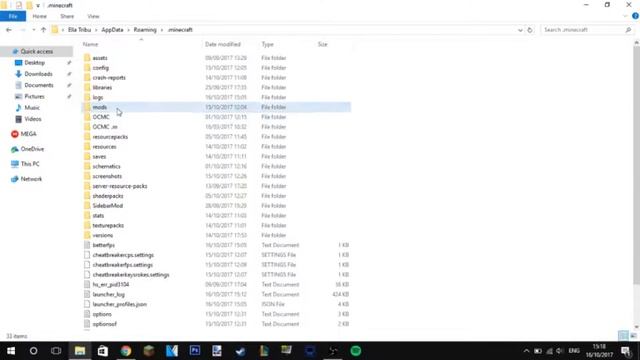Viewport: 640px width, 360px height.
Task: Click Ella Tribu in address path
Action: click(x=80, y=30)
